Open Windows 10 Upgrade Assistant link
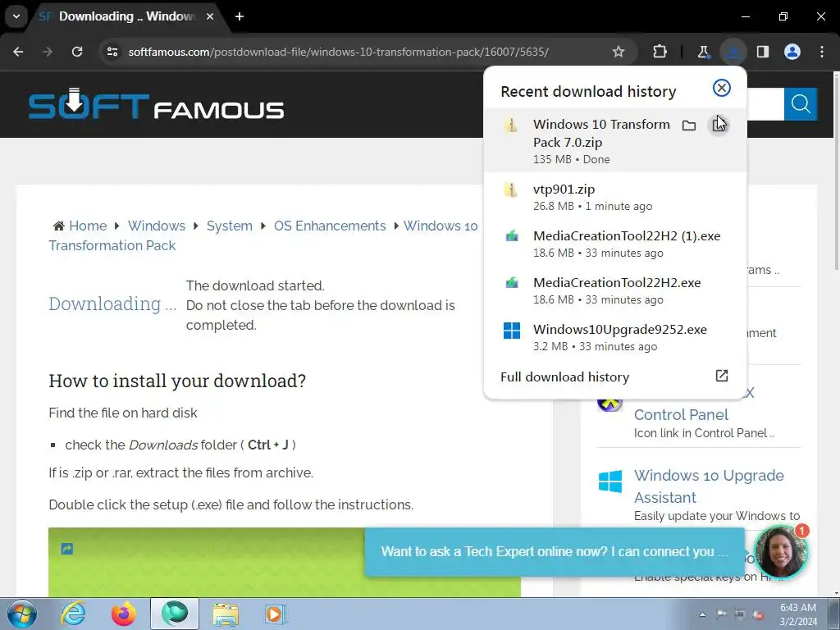This screenshot has height=630, width=840. click(709, 486)
